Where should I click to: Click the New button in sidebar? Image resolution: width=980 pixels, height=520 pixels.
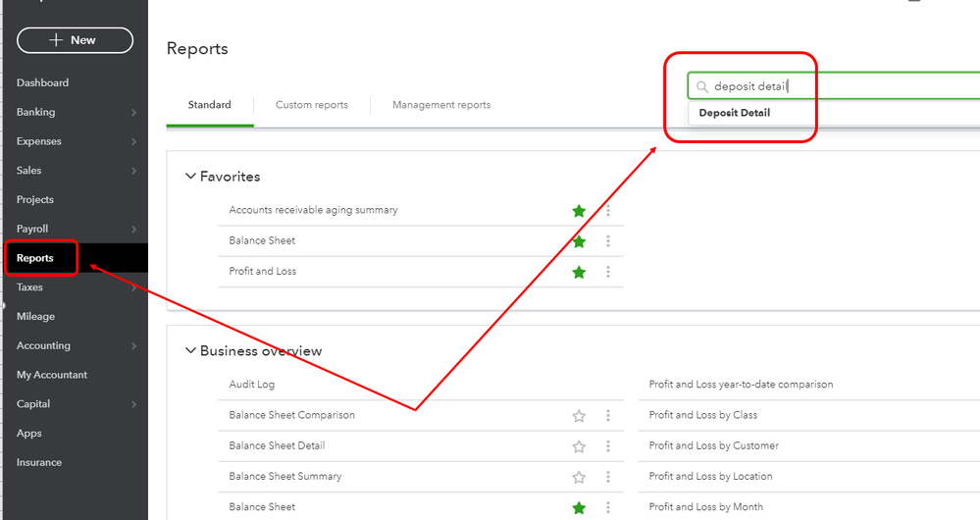click(x=75, y=40)
